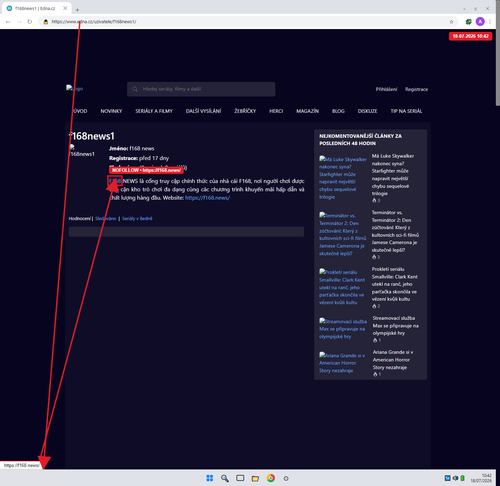Open the purple profile avatar
This screenshot has height=486, width=500.
point(480,22)
